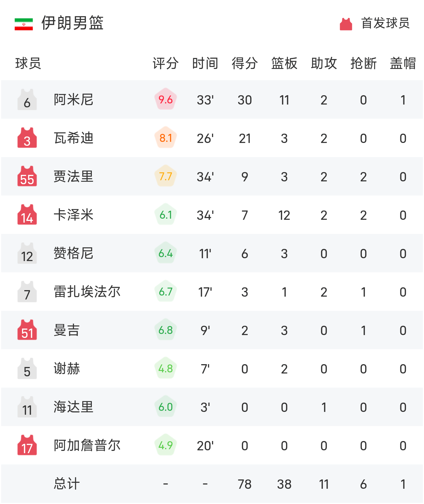
Task: Click the 7.7 rating badge for 贾法里
Action: [x=166, y=176]
